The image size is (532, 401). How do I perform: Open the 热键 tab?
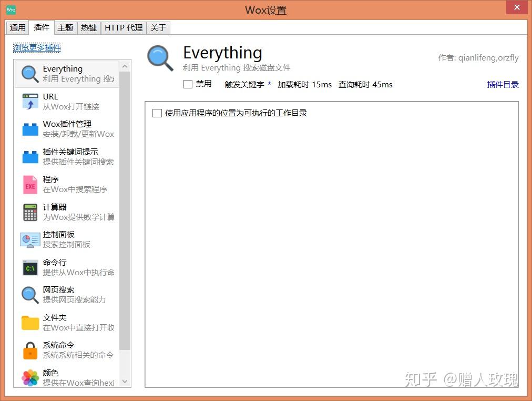(89, 27)
